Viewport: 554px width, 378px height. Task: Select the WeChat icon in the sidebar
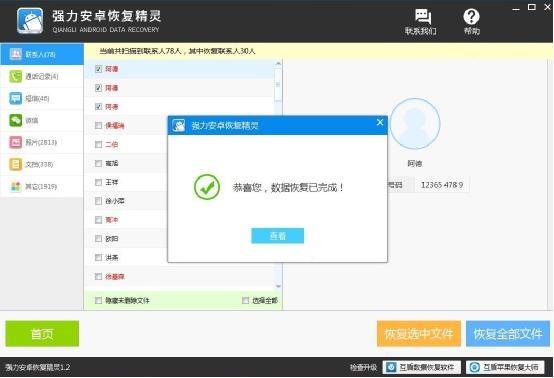click(15, 120)
